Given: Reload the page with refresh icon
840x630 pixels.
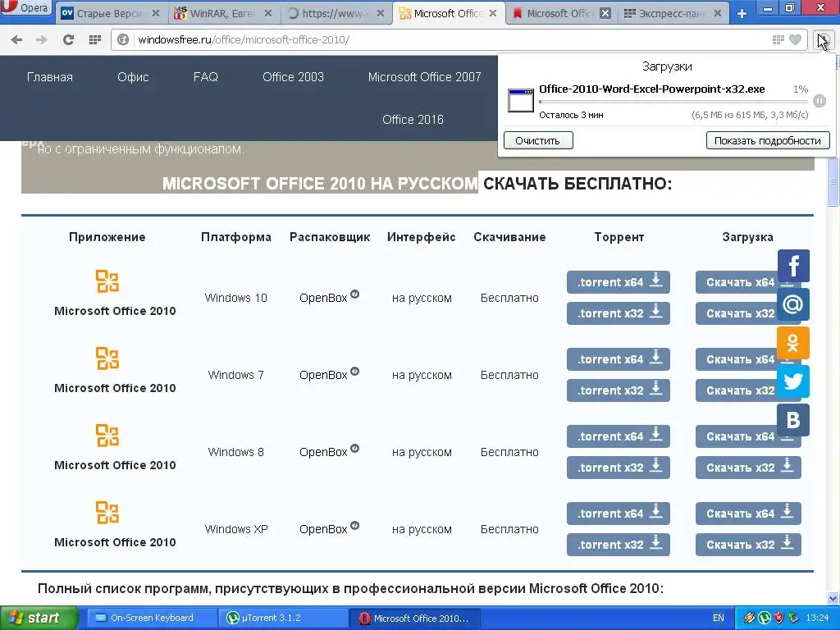Looking at the screenshot, I should (x=68, y=39).
